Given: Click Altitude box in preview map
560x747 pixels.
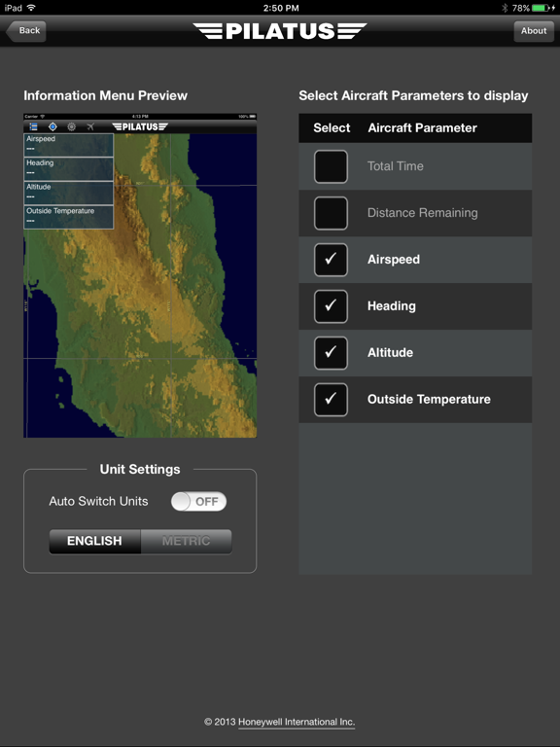Looking at the screenshot, I should coord(69,193).
